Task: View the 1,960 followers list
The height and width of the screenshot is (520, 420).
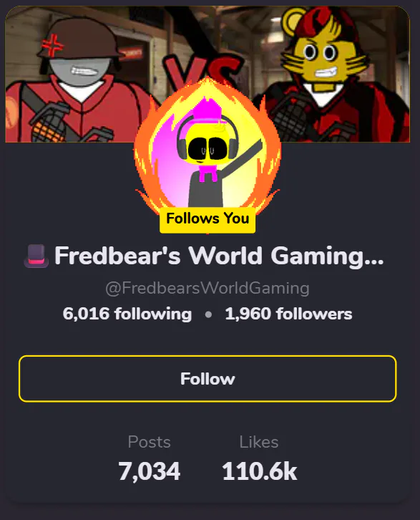Action: coord(288,314)
